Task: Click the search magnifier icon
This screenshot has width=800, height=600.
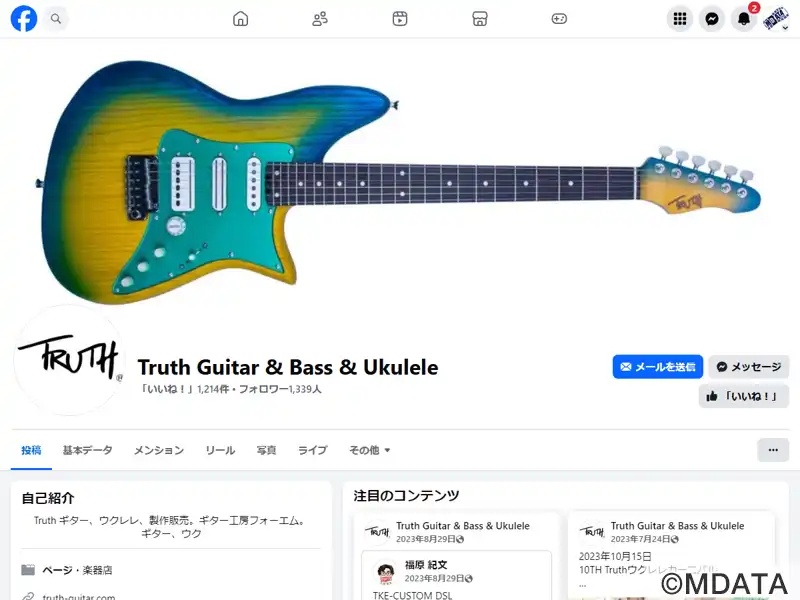Action: 56,19
